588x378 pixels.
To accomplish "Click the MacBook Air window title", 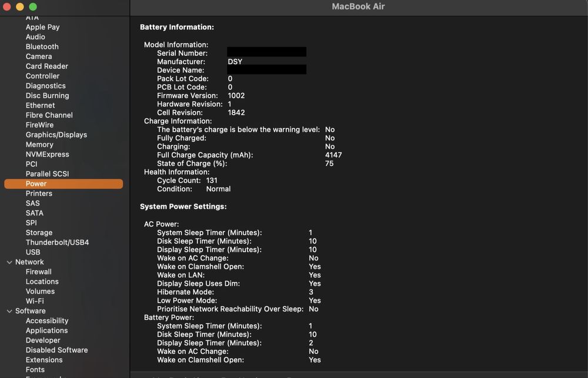I will [x=358, y=6].
